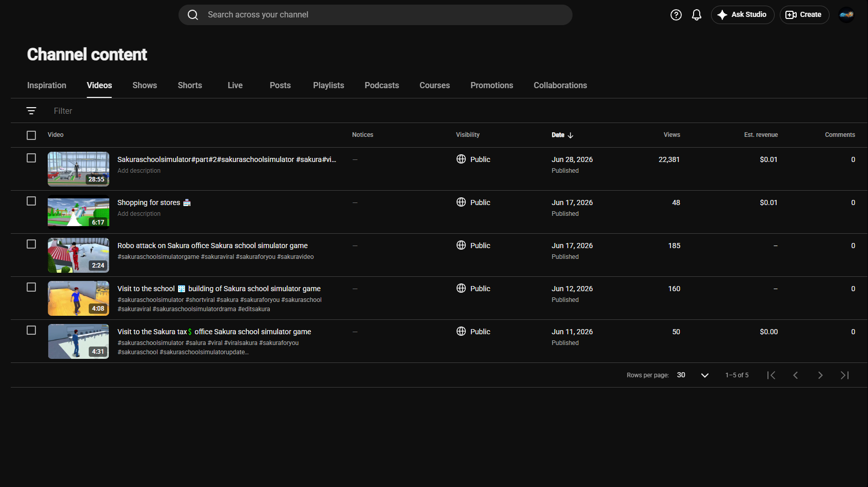Add description to Shopping for stores video
Viewport: 868px width, 487px height.
pyautogui.click(x=139, y=214)
